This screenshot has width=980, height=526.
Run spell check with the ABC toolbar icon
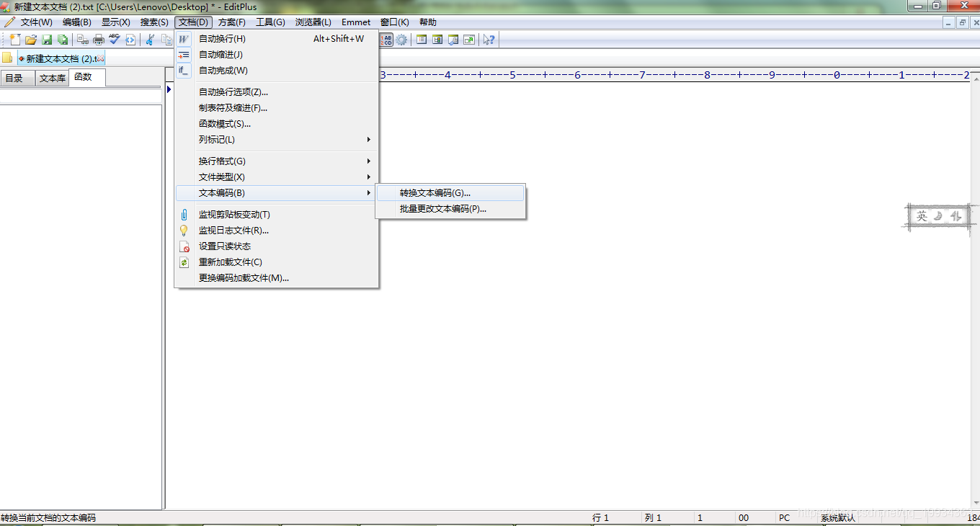[x=114, y=40]
